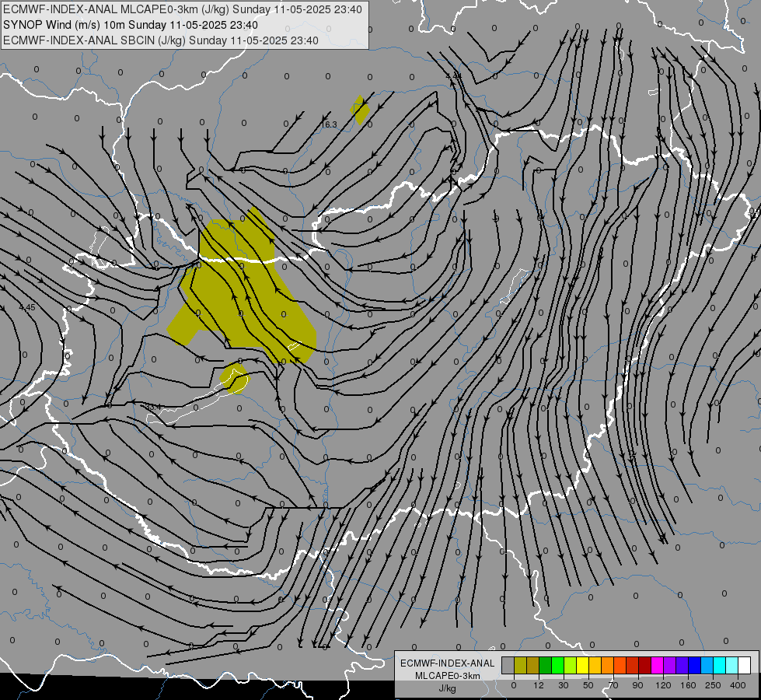Pick the dark red legend swatch after 90
Viewport: 761px width, 700px height.
(645, 665)
